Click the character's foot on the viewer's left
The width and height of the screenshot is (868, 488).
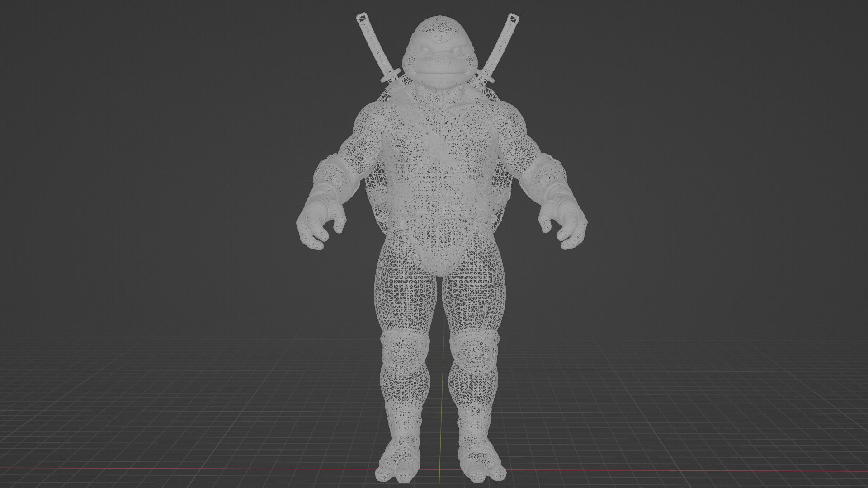click(x=399, y=461)
